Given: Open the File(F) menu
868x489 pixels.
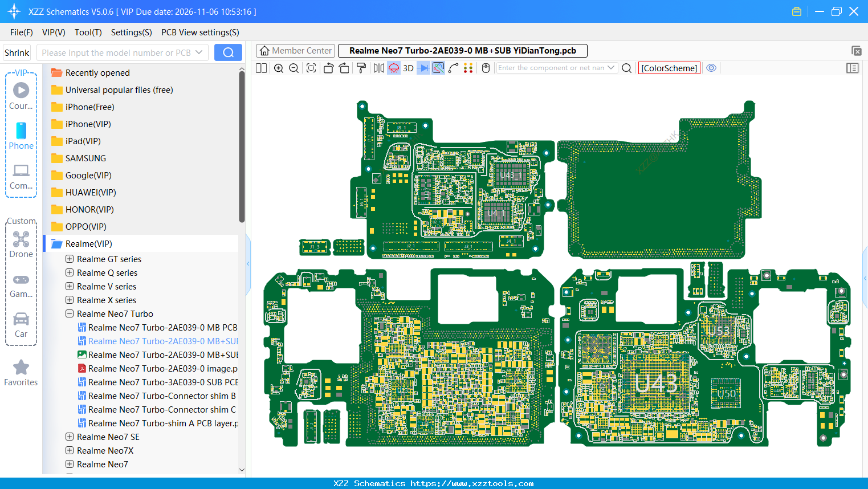Looking at the screenshot, I should click(x=22, y=32).
